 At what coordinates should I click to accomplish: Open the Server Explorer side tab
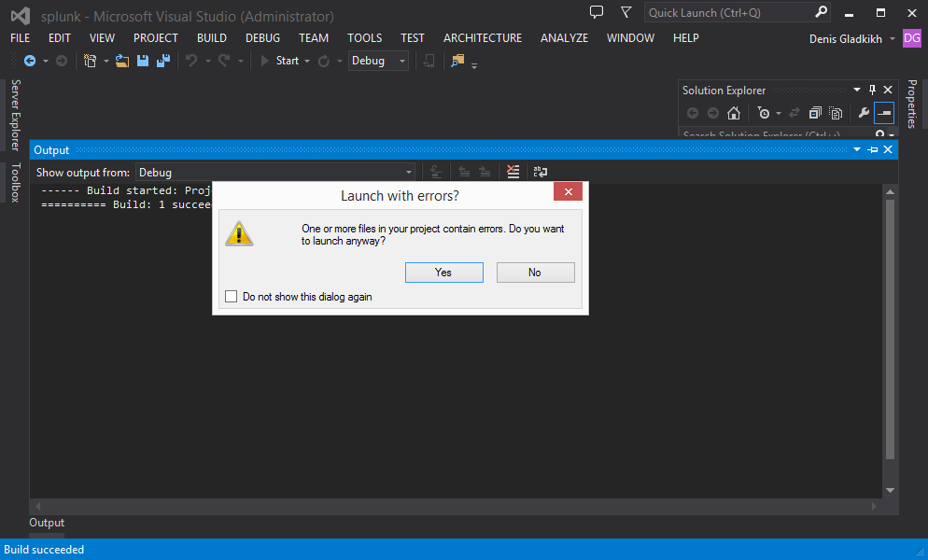pyautogui.click(x=15, y=115)
